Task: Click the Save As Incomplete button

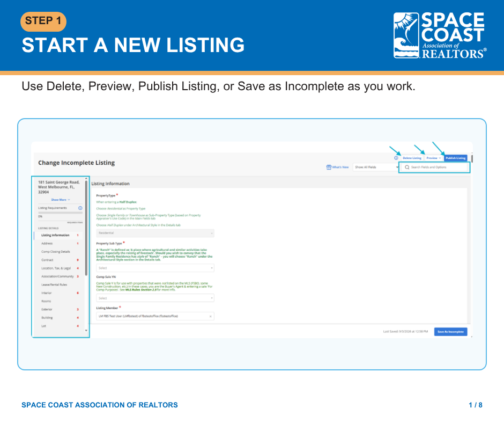Action: (450, 332)
